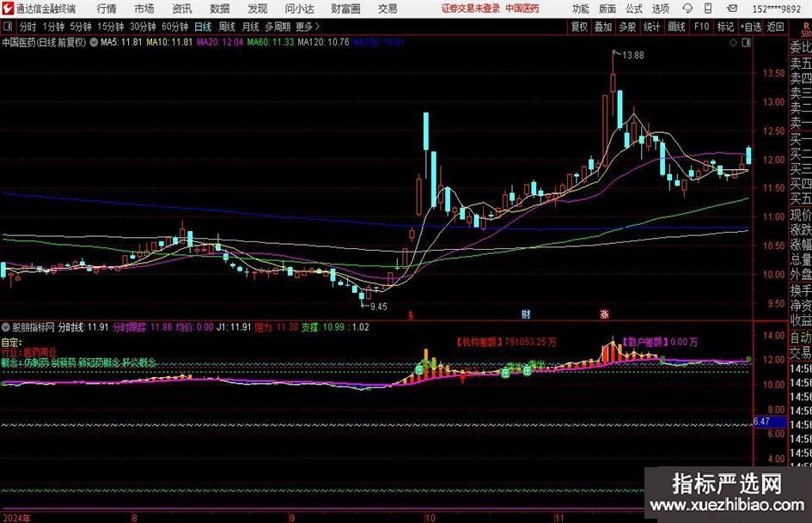Switch to 15分钟 period
This screenshot has width=812, height=523.
point(111,27)
